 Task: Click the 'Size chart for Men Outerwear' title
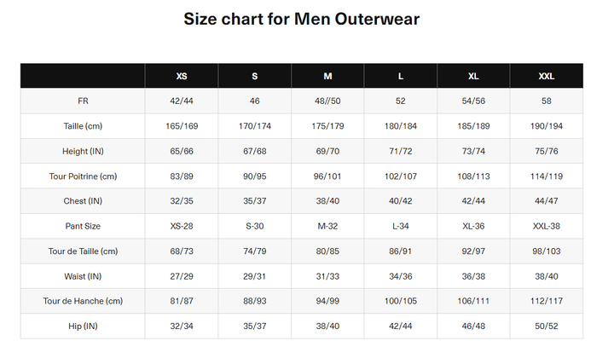tap(302, 18)
